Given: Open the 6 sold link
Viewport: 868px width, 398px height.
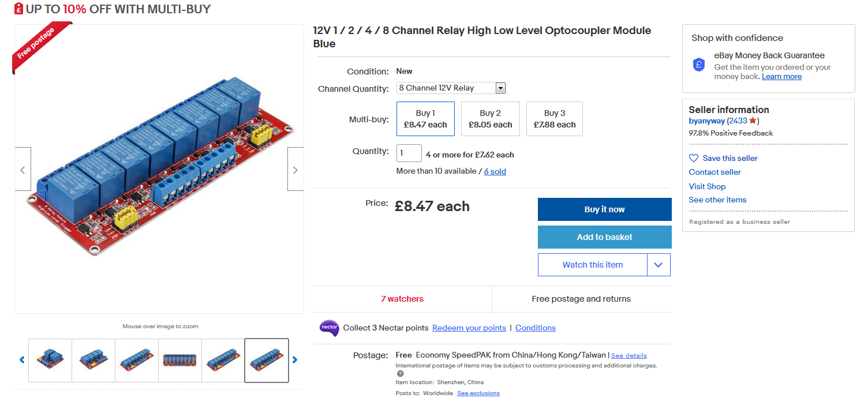Looking at the screenshot, I should click(x=495, y=171).
